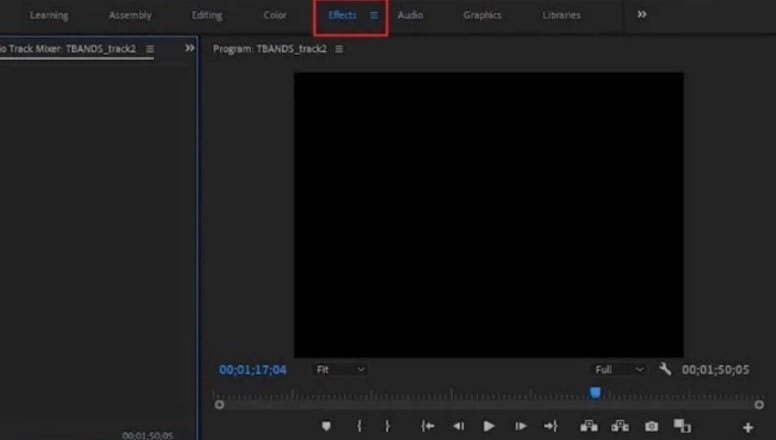The height and width of the screenshot is (440, 776).
Task: Play the sequence in Program monitor
Action: click(x=488, y=426)
